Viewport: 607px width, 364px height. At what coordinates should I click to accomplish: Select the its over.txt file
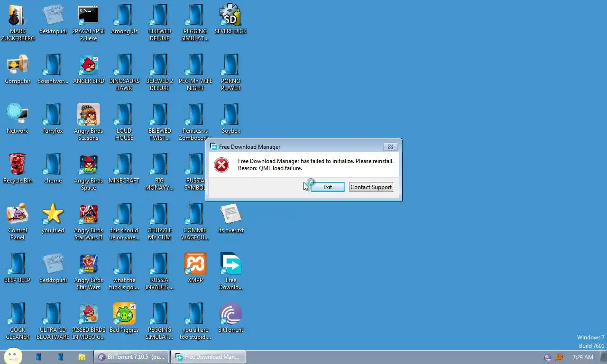click(231, 218)
